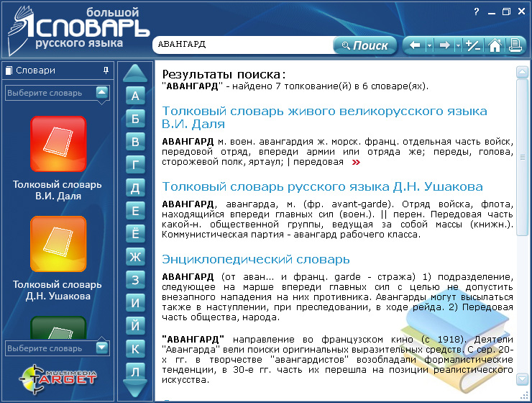The image size is (532, 403).
Task: Focus the search field containing АВАНГАРД
Action: 244,45
